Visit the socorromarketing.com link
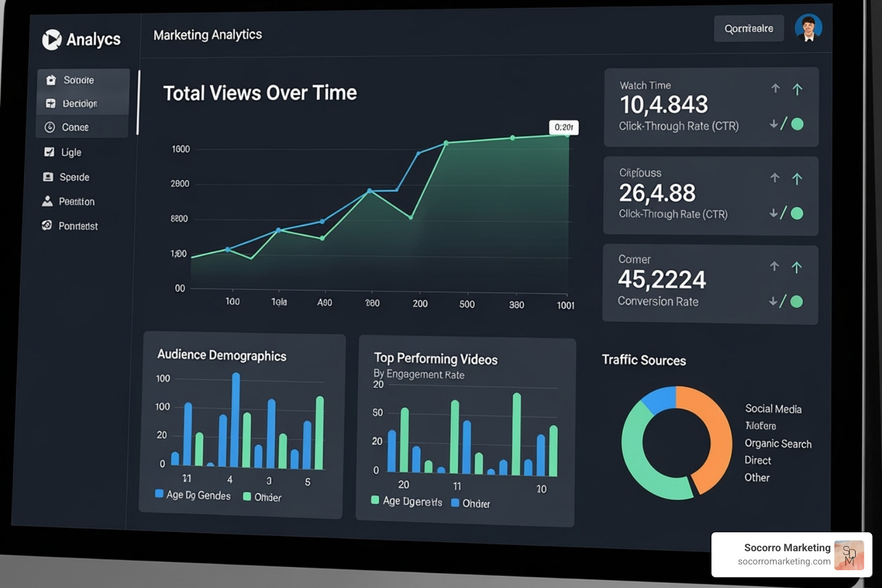 784,563
